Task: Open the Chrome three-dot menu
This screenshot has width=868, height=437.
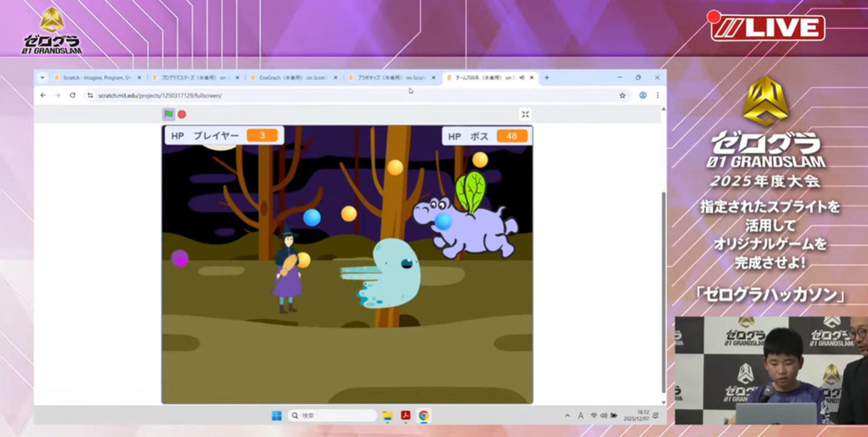Action: point(657,95)
